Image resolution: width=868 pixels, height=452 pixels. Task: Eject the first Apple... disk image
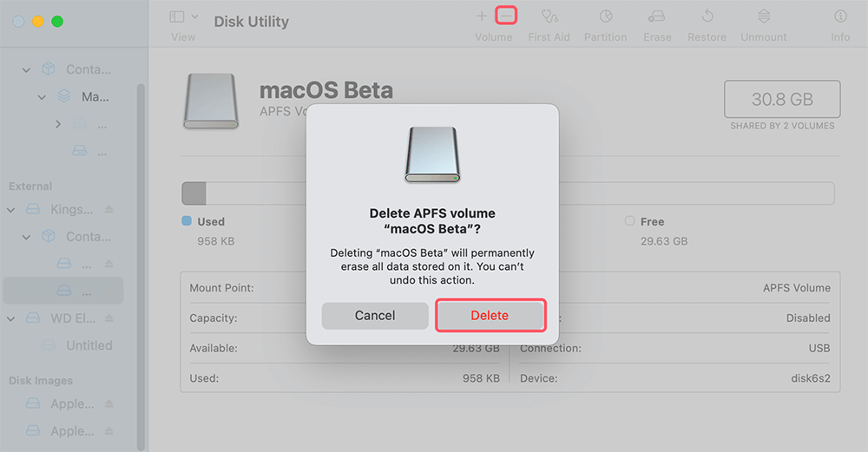click(109, 404)
